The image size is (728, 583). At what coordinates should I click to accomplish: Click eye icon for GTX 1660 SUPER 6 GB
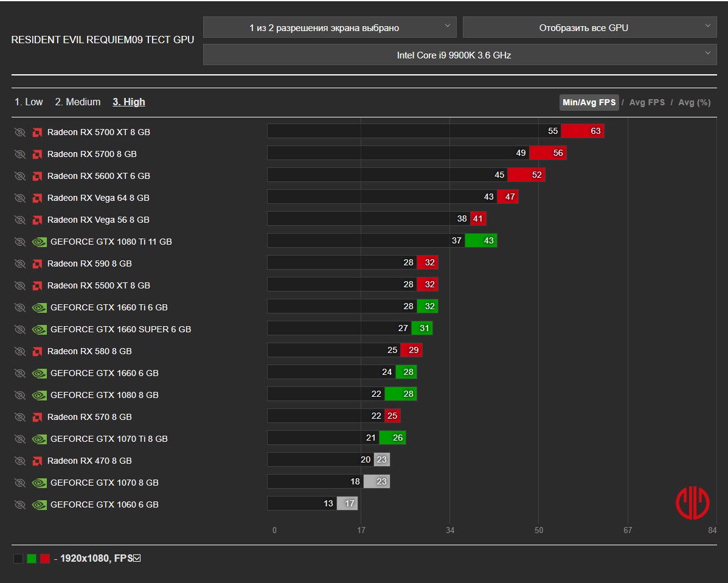pyautogui.click(x=20, y=329)
